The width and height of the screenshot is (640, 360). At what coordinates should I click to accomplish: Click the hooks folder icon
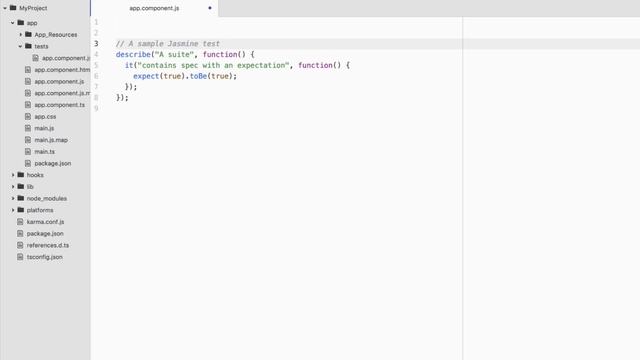point(21,175)
